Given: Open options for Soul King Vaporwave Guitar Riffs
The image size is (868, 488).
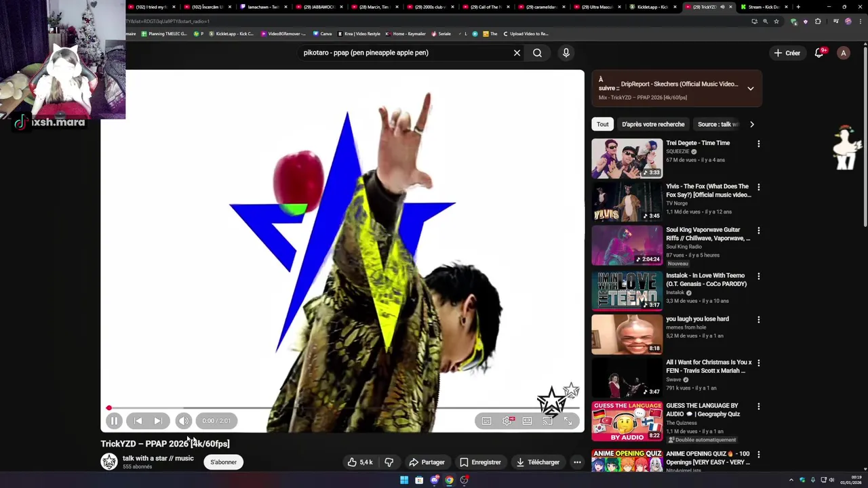Looking at the screenshot, I should coord(759,230).
